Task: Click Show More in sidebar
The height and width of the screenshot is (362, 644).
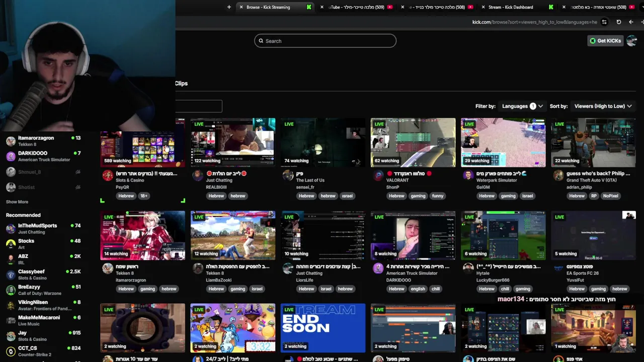Action: click(17, 202)
